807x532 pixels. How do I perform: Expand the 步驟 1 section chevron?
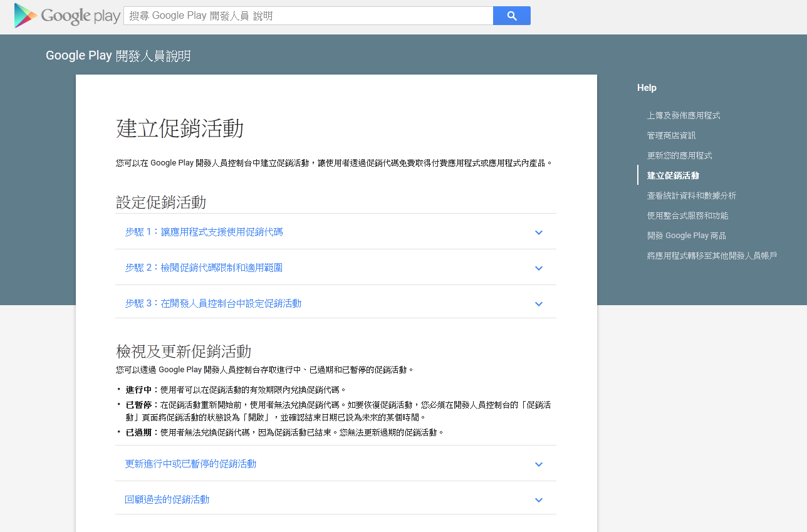[x=538, y=232]
